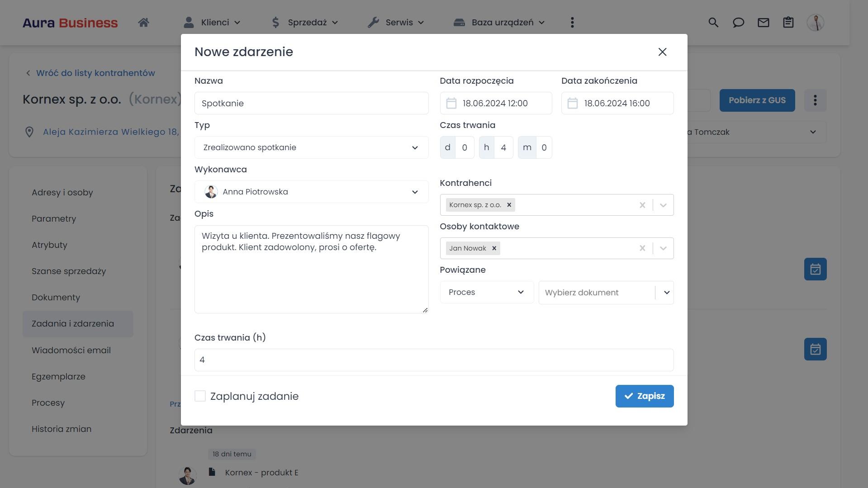The image size is (868, 488).
Task: Remove the Jan Nowak contact tag
Action: (x=494, y=248)
